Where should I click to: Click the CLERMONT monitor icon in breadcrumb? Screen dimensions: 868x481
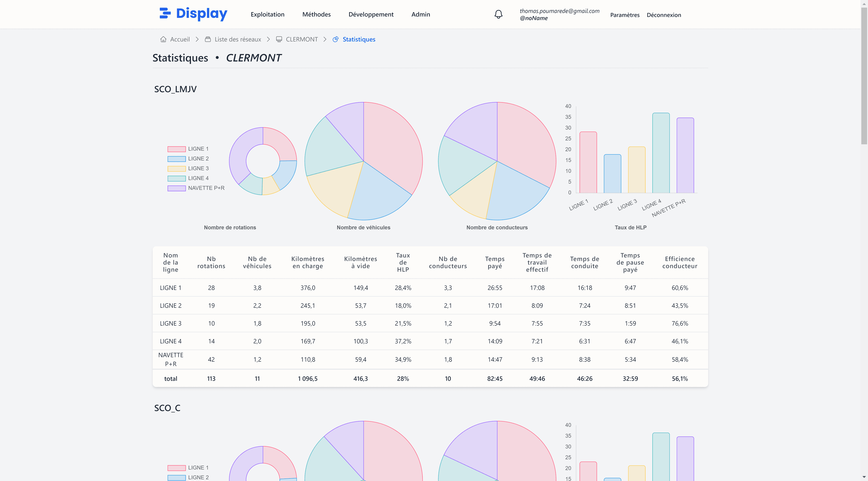coord(279,39)
